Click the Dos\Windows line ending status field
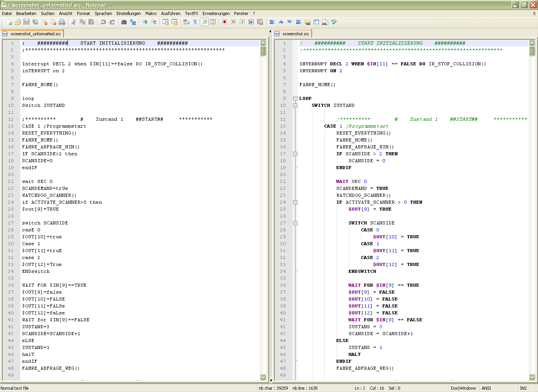This screenshot has height=392, width=538. coord(463,388)
